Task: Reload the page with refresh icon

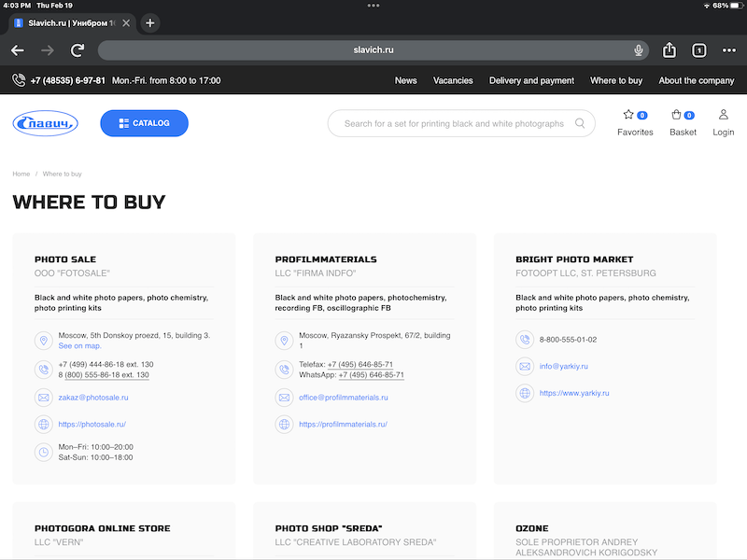Action: pos(78,50)
